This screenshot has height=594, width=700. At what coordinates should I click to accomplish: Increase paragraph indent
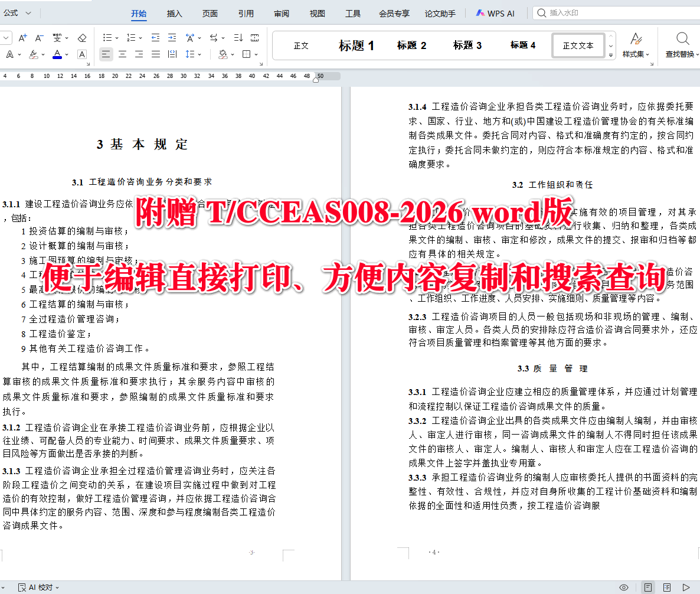click(172, 38)
